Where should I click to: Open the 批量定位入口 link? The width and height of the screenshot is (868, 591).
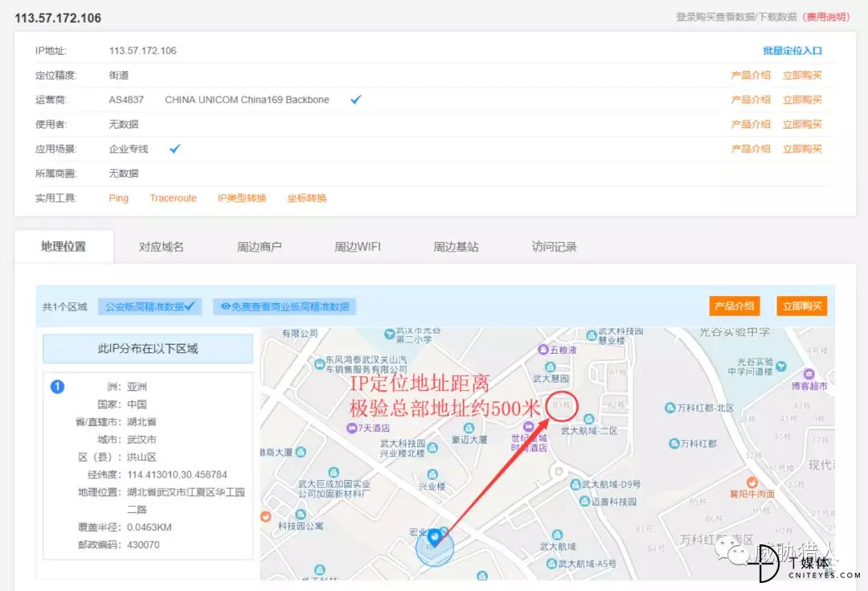[x=792, y=51]
